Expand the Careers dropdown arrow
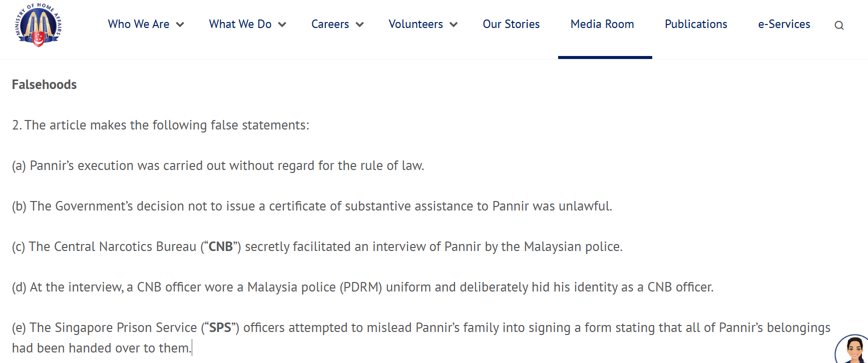Viewport: 868px width, 363px height. click(359, 24)
